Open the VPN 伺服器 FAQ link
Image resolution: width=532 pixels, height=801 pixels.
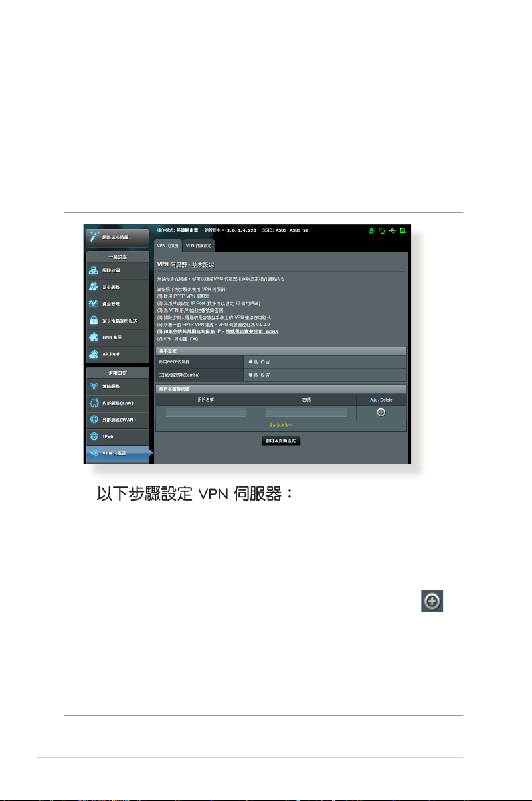[181, 339]
